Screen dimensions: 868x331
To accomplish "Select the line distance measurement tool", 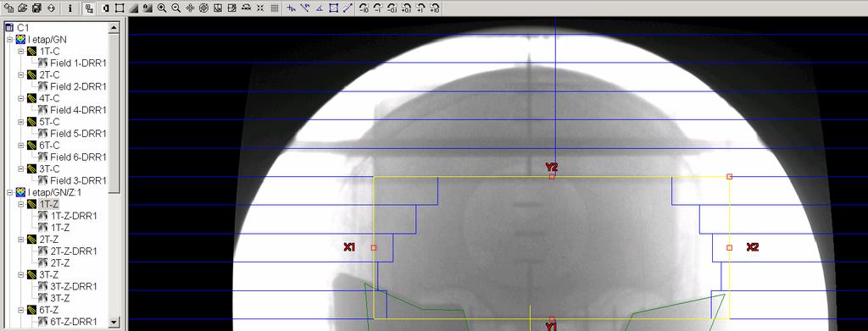I will point(347,8).
